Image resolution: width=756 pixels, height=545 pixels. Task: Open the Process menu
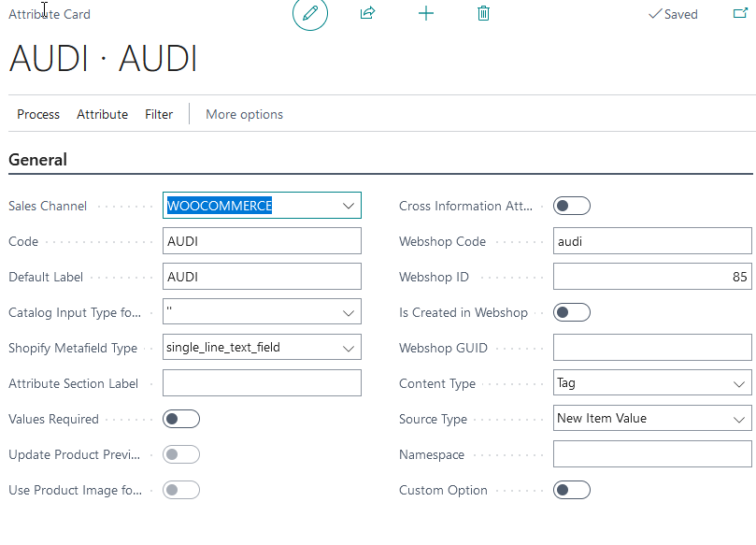pyautogui.click(x=38, y=114)
